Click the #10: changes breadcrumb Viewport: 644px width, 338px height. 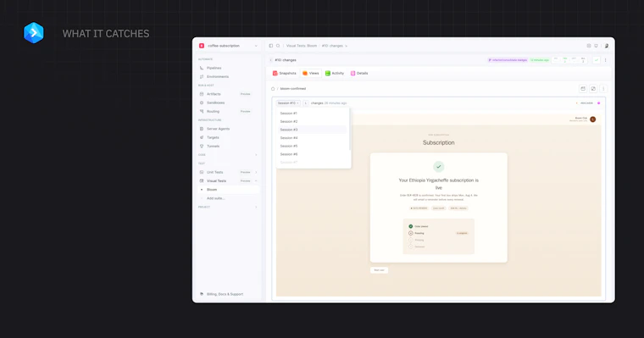coord(332,46)
